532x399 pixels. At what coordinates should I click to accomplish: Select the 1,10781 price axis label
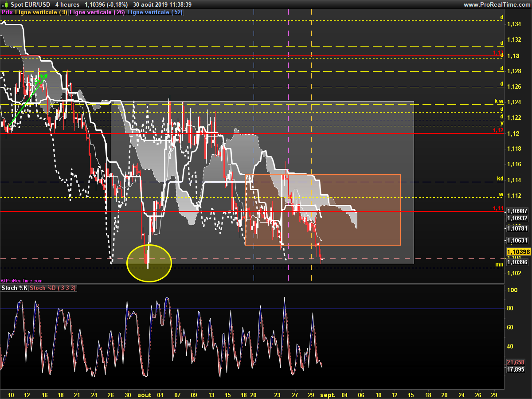pos(517,228)
